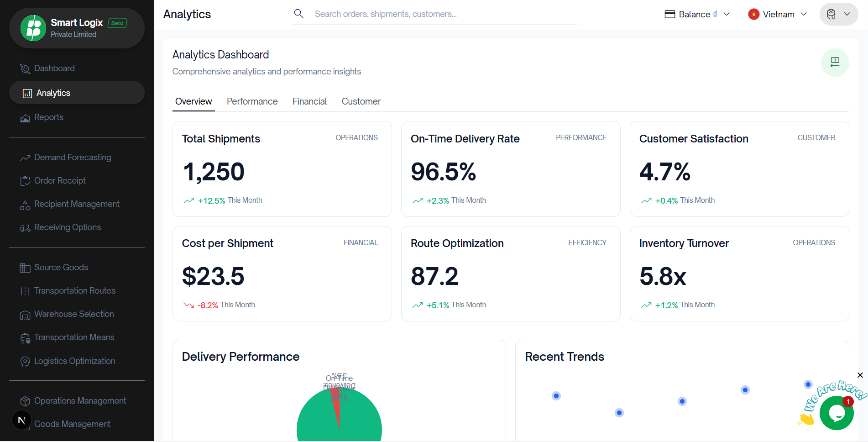Viewport: 868px width, 442px height.
Task: Click the Warehouse Selection sidebar icon
Action: point(25,315)
